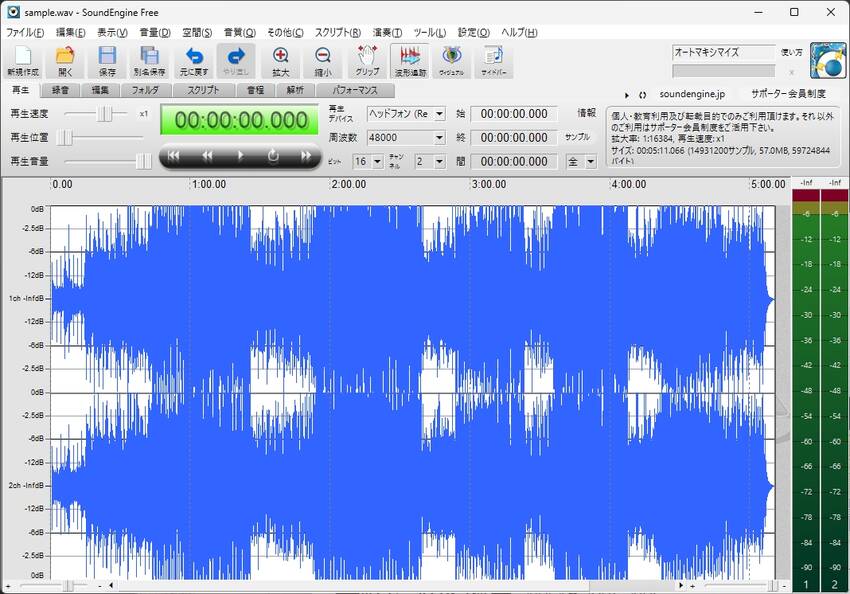
Task: Rewind the playback
Action: [x=207, y=156]
